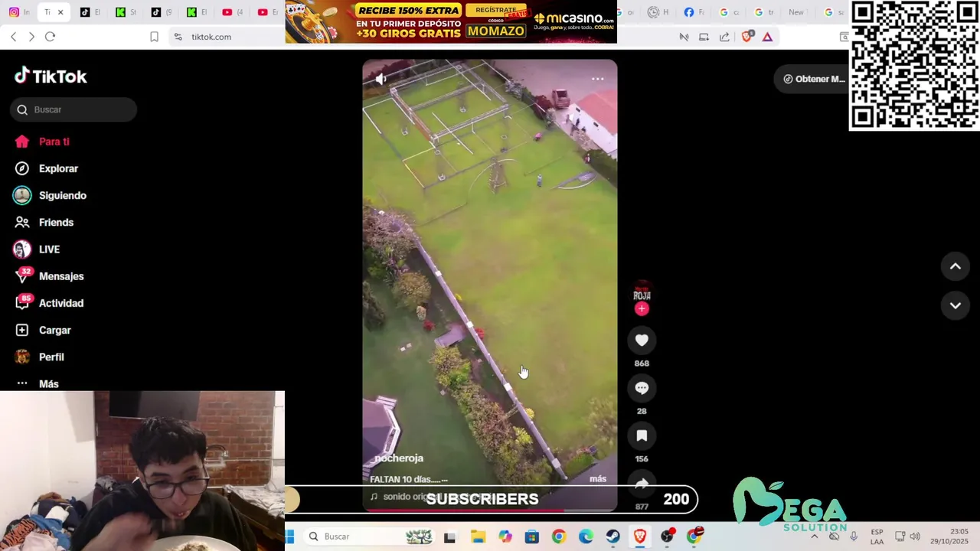The height and width of the screenshot is (551, 980).
Task: Click the search field labeled Buscar in the TikTok sidebar
Action: pyautogui.click(x=74, y=109)
